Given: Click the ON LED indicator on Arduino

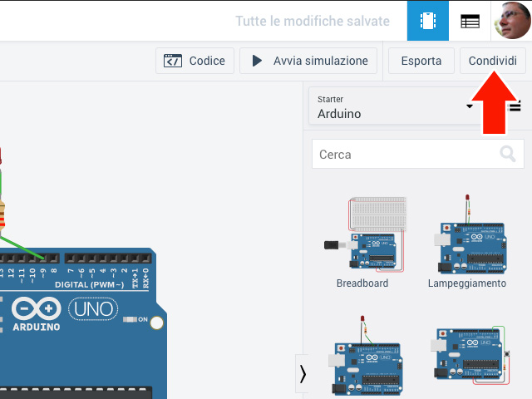Looking at the screenshot, I should (129, 320).
